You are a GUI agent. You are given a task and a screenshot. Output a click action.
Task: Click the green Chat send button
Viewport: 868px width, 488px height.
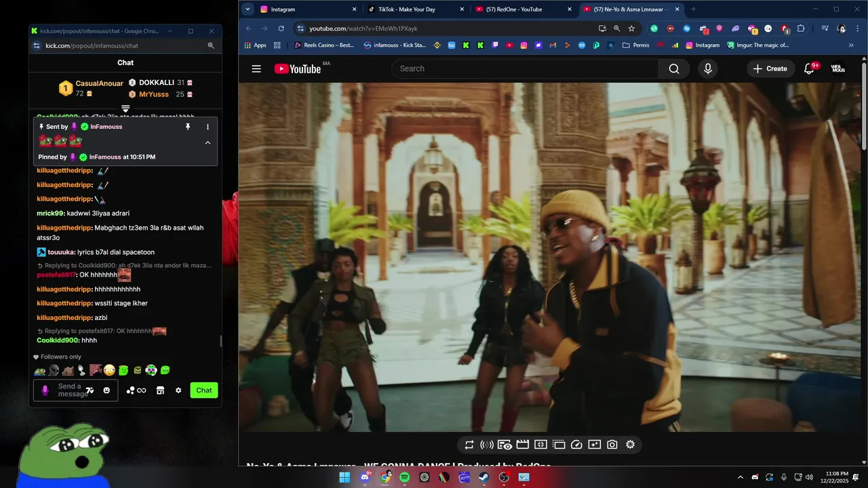204,390
